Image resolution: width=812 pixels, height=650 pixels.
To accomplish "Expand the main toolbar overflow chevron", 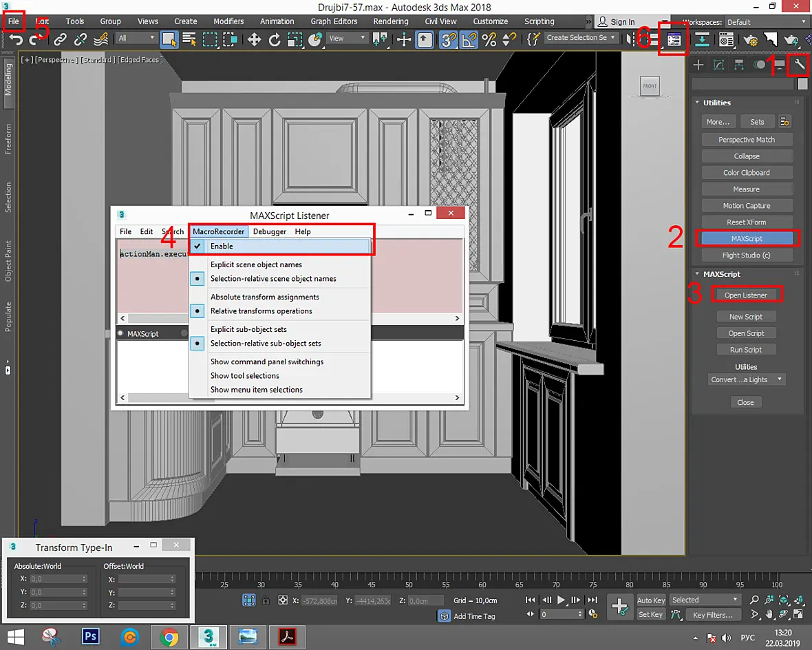I will click(588, 22).
